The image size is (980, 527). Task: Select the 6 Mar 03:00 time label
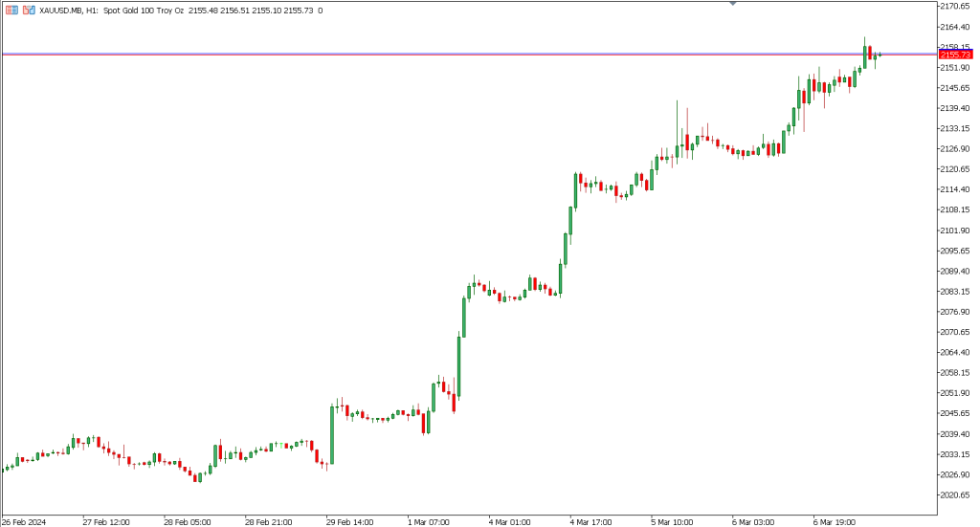click(x=753, y=522)
